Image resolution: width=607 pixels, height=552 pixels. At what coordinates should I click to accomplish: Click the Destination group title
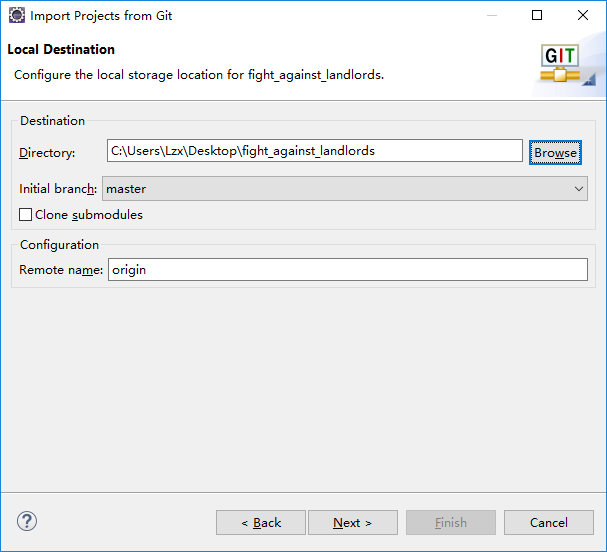click(x=52, y=121)
